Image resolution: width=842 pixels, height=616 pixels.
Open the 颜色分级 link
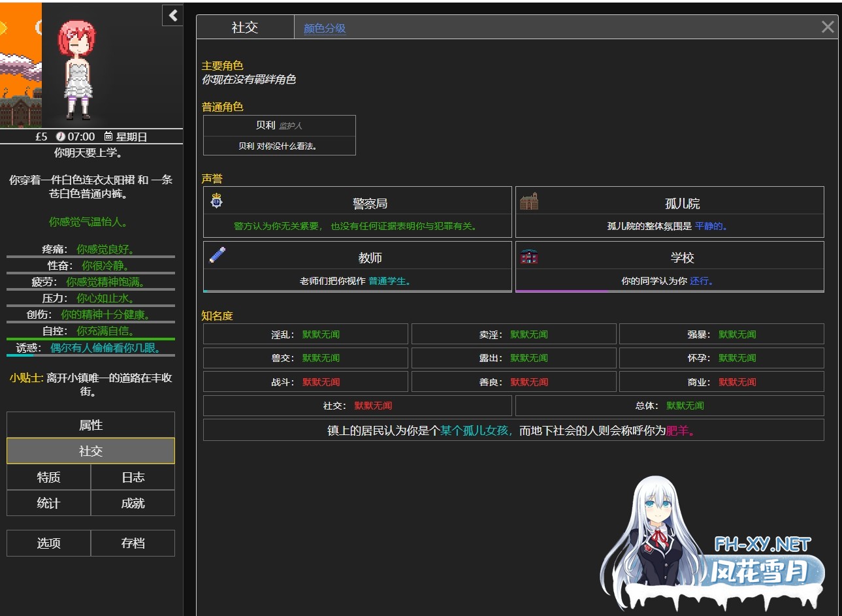pyautogui.click(x=325, y=28)
